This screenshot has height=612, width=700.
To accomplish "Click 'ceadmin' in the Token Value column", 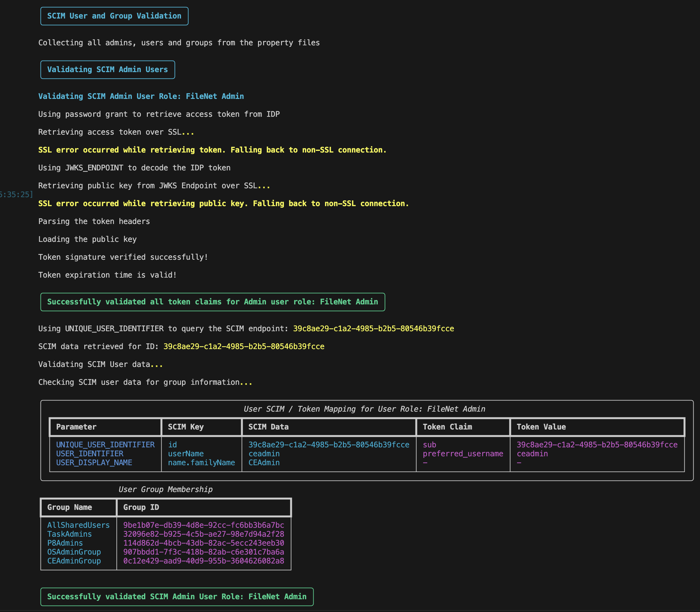I will click(532, 453).
